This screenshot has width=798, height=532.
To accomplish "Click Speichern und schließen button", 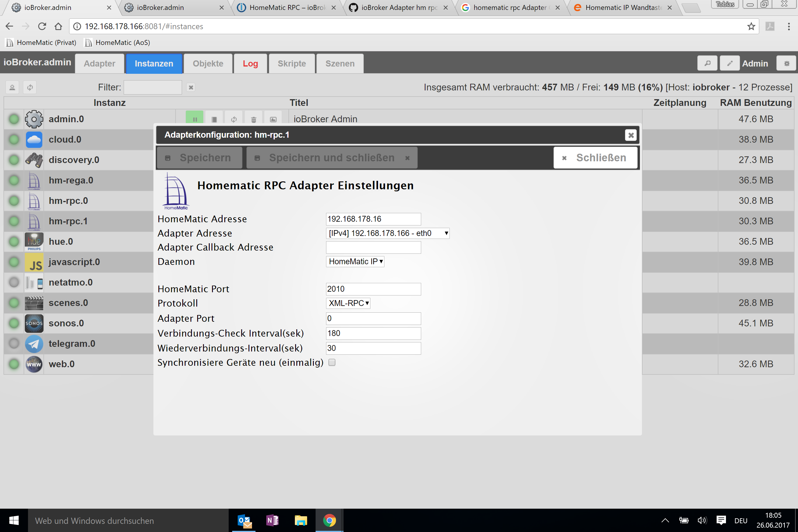I will (332, 158).
